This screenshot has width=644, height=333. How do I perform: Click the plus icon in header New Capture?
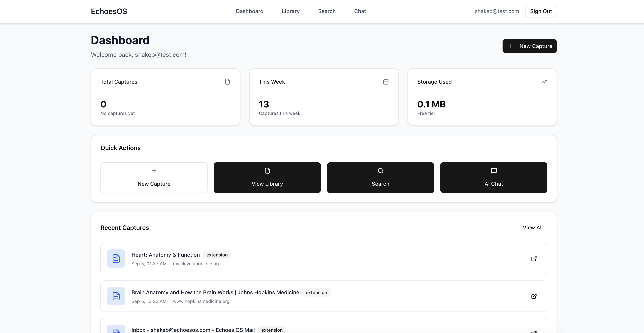510,46
